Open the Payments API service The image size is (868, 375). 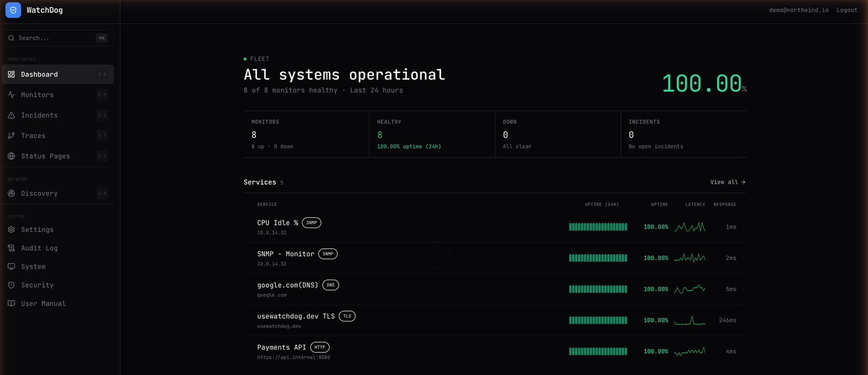495,352
